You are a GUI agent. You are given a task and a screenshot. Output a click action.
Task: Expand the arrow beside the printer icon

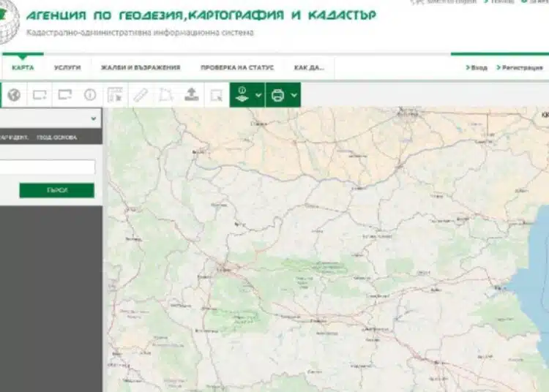point(294,95)
